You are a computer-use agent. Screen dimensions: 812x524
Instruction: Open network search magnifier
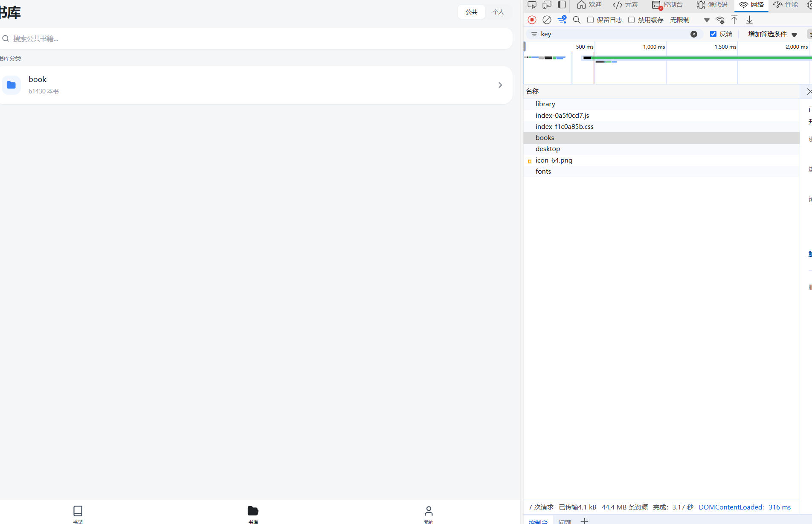tap(577, 20)
